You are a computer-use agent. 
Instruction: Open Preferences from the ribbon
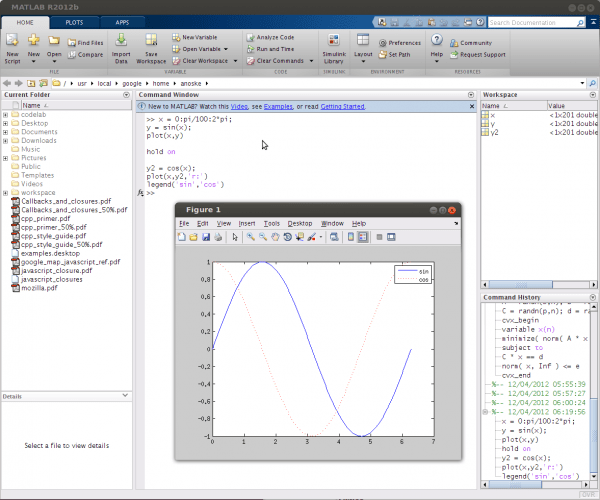(x=400, y=43)
